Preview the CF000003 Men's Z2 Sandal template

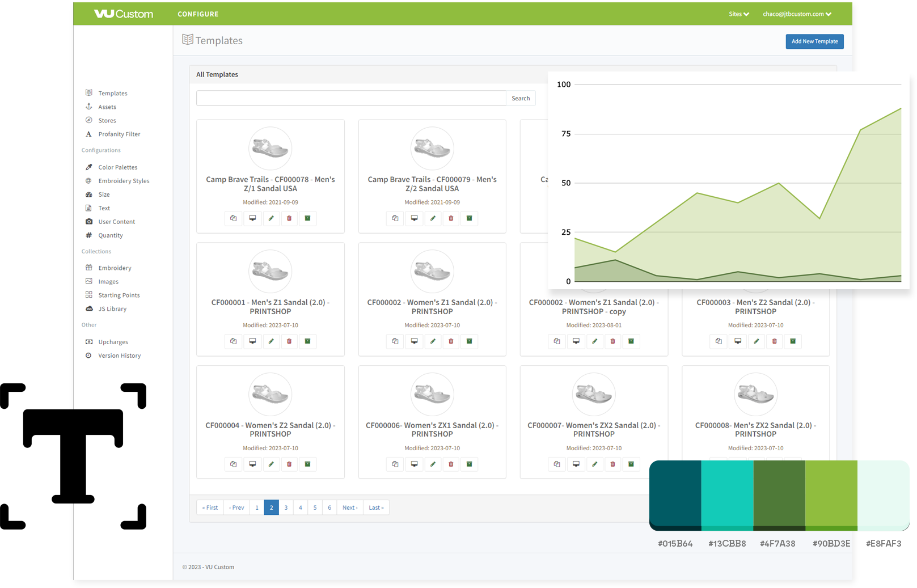tap(738, 341)
